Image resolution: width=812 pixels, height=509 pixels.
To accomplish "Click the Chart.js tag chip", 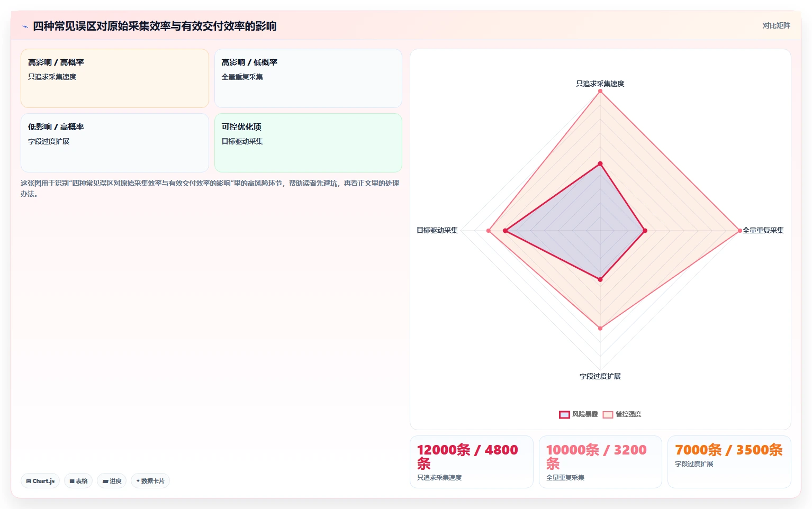I will point(40,481).
